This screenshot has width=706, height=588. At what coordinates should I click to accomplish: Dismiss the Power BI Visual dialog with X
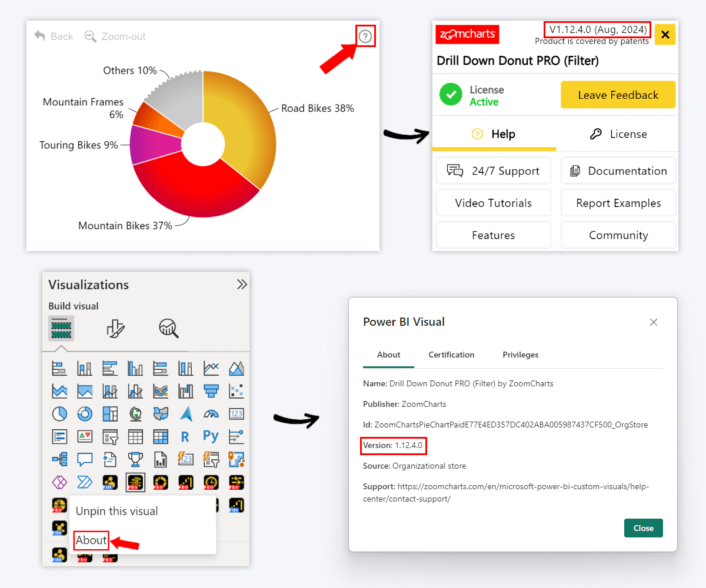(653, 322)
